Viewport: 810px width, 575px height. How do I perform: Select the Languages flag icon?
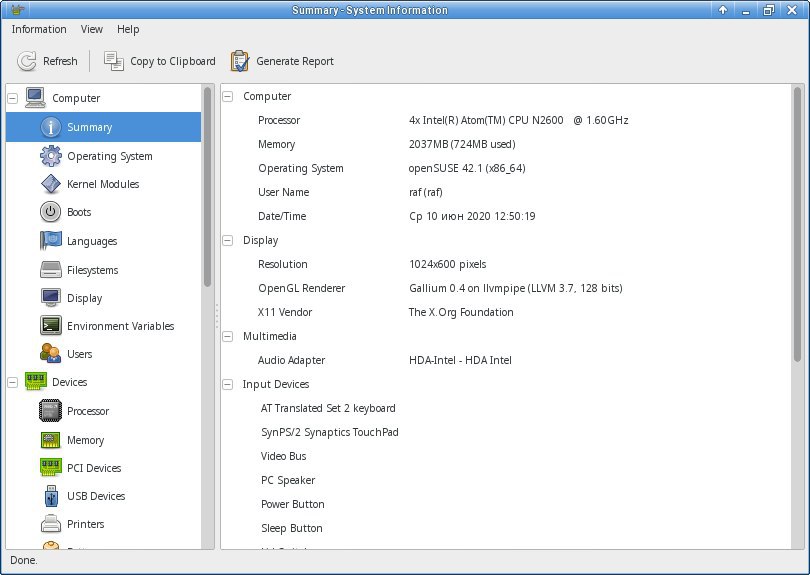(x=51, y=241)
